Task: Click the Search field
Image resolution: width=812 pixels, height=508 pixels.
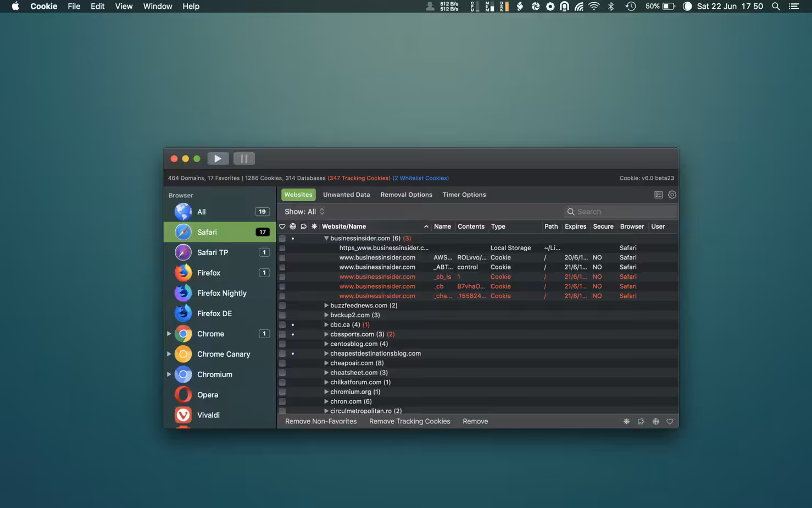Action: 621,212
